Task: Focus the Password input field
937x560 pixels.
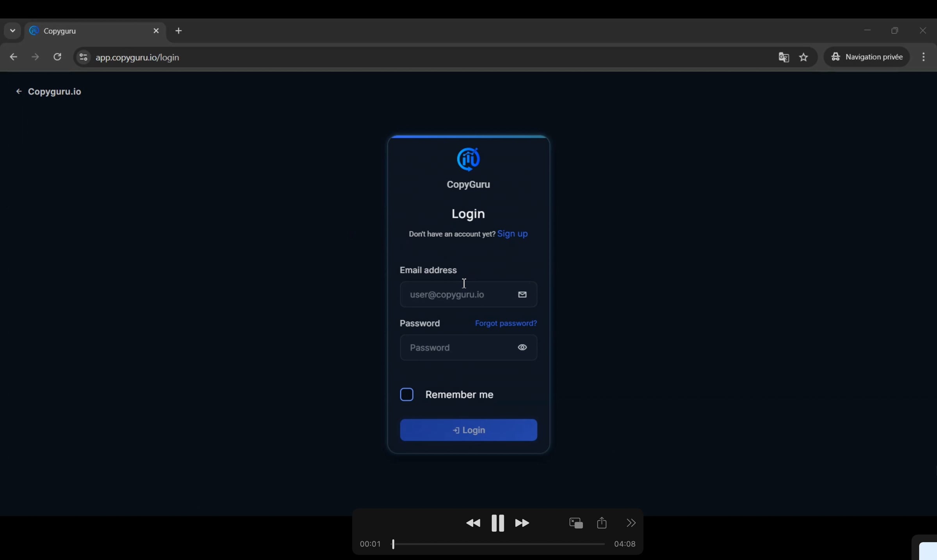Action: pos(468,347)
